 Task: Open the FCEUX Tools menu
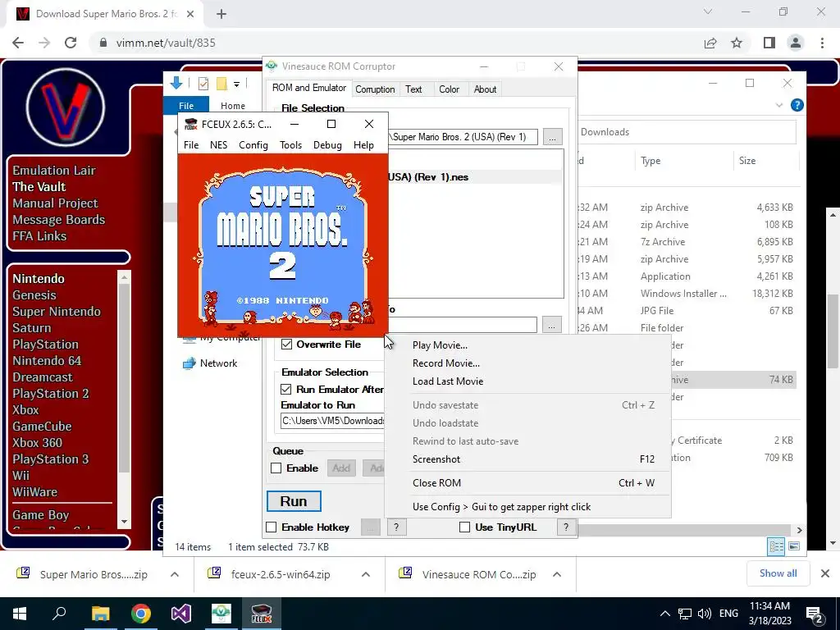[x=291, y=145]
